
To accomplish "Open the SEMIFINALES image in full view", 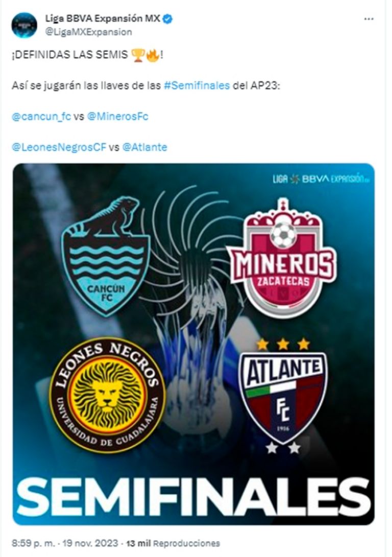I will pos(193,344).
